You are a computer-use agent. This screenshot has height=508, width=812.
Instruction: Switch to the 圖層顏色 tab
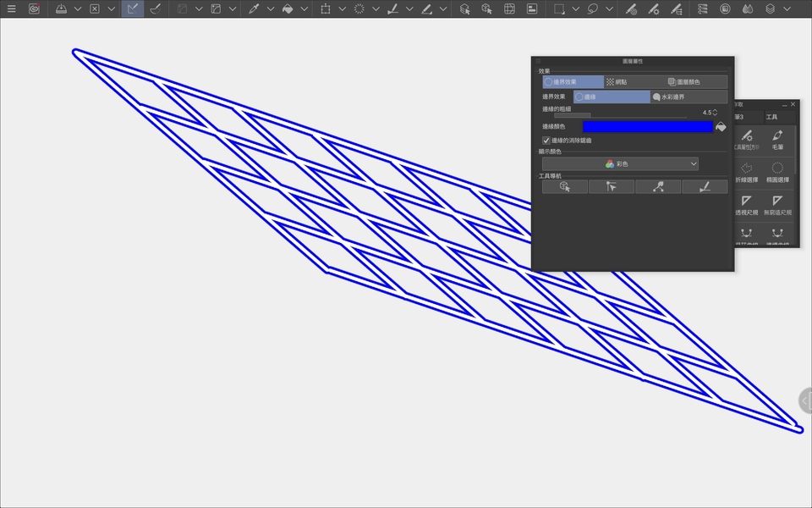point(687,82)
